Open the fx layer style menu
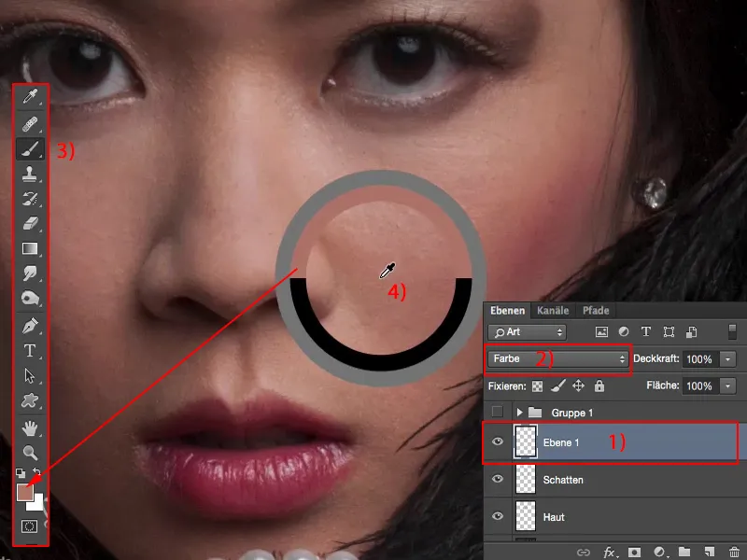Viewport: 747px width, 560px height. pos(610,553)
